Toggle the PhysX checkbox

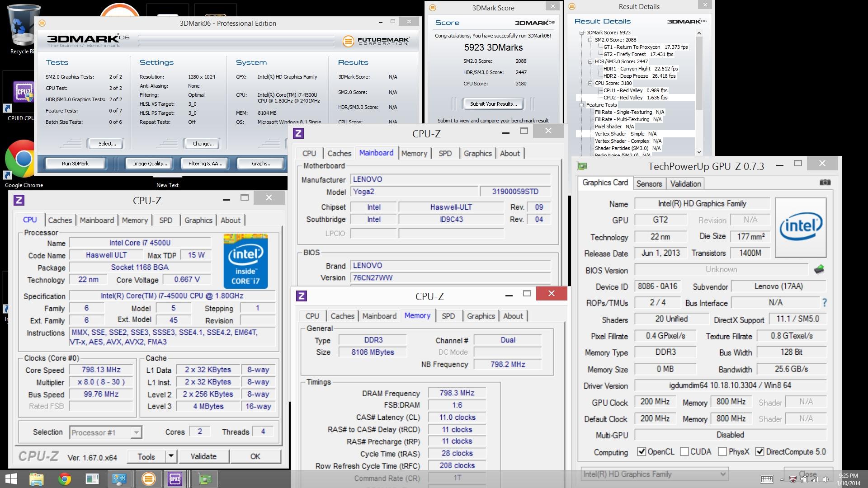pos(722,452)
